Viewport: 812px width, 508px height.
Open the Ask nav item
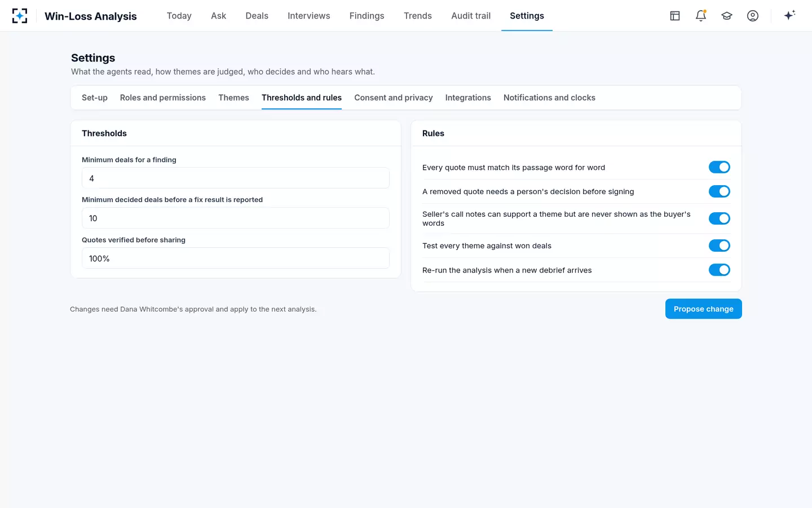pos(219,16)
